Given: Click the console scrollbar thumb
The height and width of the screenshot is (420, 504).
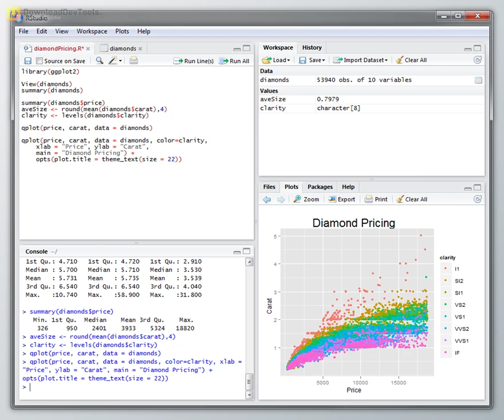Looking at the screenshot, I should point(249,382).
